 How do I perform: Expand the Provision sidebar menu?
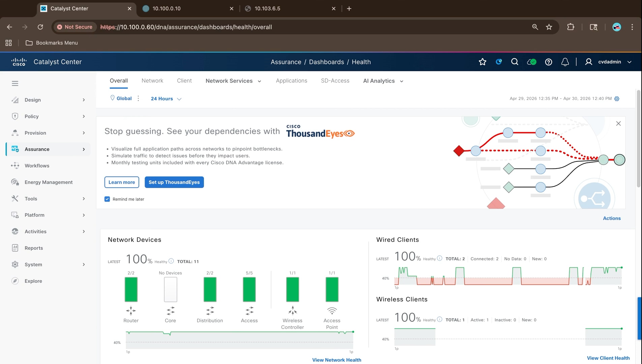pos(48,133)
